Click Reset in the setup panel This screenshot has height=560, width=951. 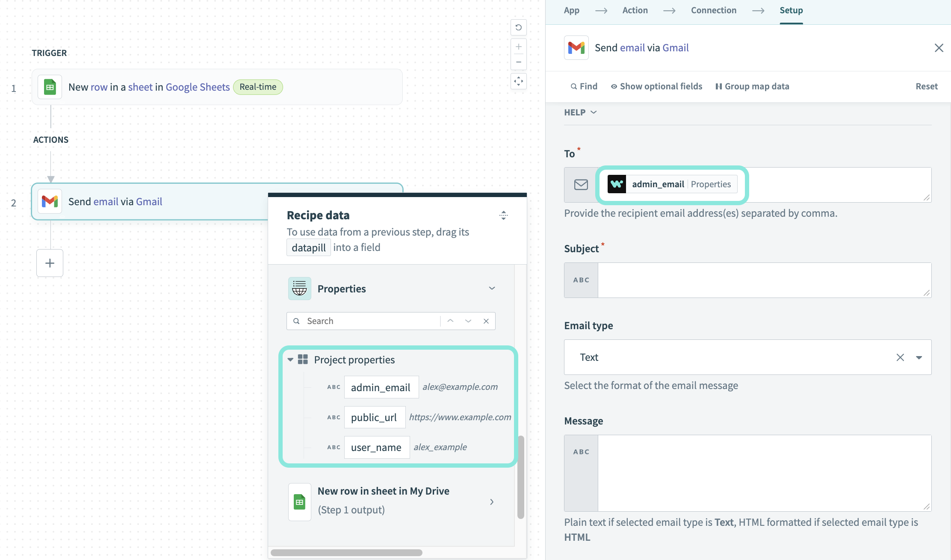click(x=927, y=86)
